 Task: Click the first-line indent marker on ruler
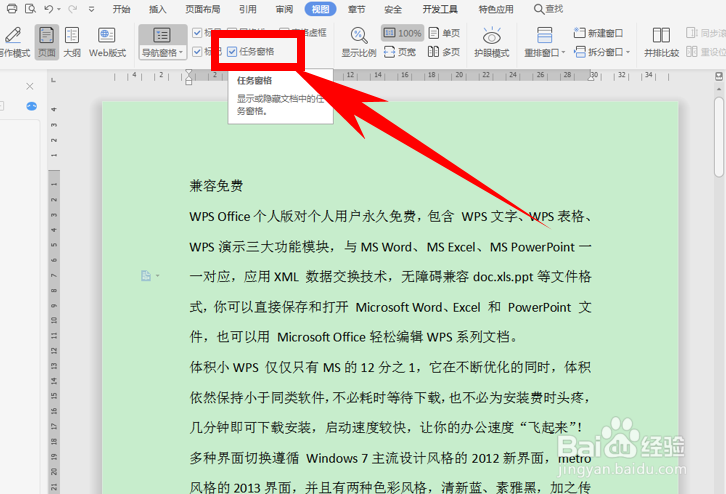click(188, 73)
